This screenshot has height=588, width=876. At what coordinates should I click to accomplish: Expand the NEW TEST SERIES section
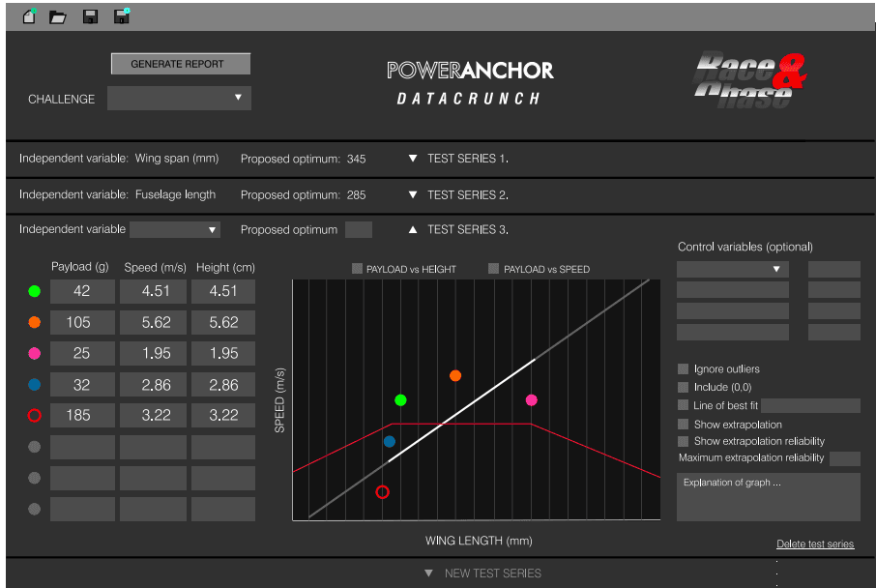click(428, 573)
